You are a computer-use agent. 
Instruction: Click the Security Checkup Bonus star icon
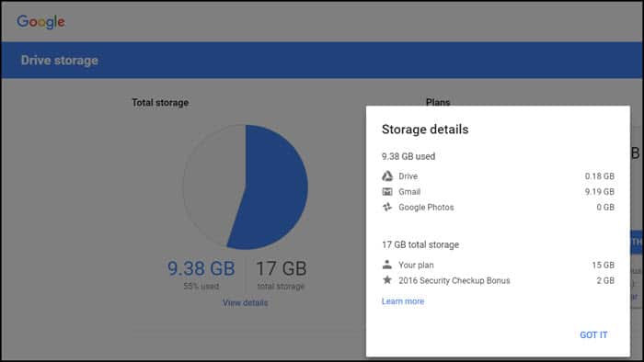point(387,280)
